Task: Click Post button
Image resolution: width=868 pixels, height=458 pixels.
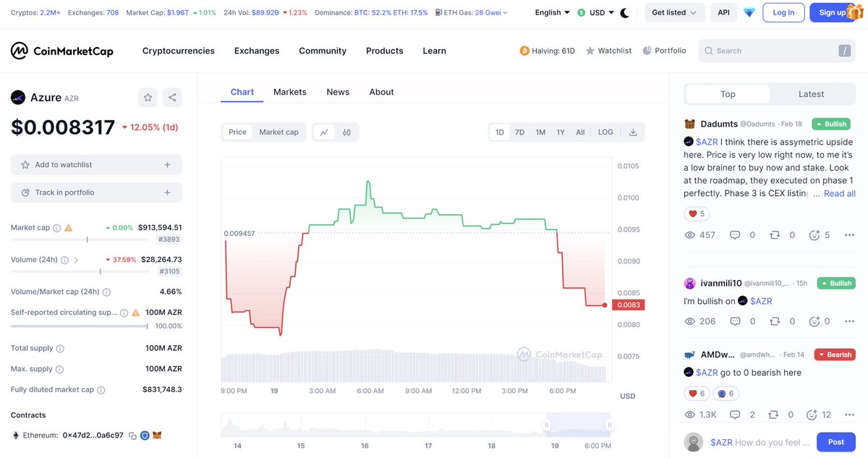Action: pos(835,442)
